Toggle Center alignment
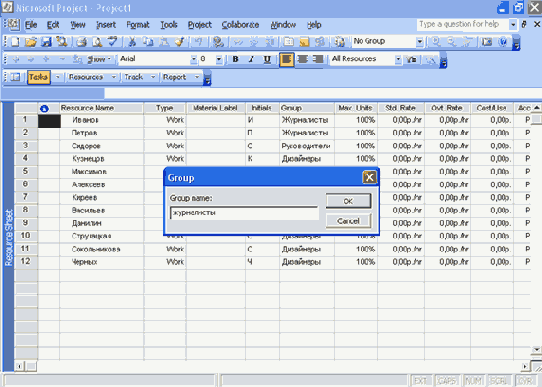The height and width of the screenshot is (387, 542). pos(302,59)
